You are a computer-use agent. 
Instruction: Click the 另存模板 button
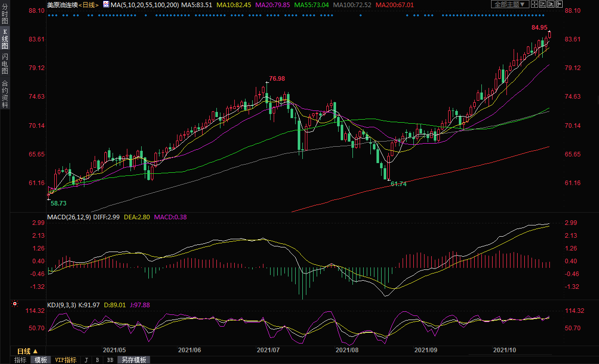[x=133, y=360]
